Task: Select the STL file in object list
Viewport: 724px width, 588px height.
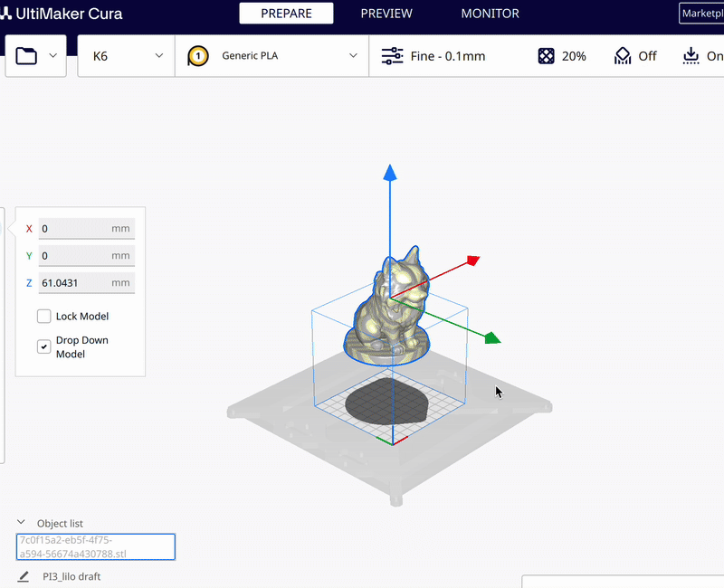Action: click(x=95, y=546)
